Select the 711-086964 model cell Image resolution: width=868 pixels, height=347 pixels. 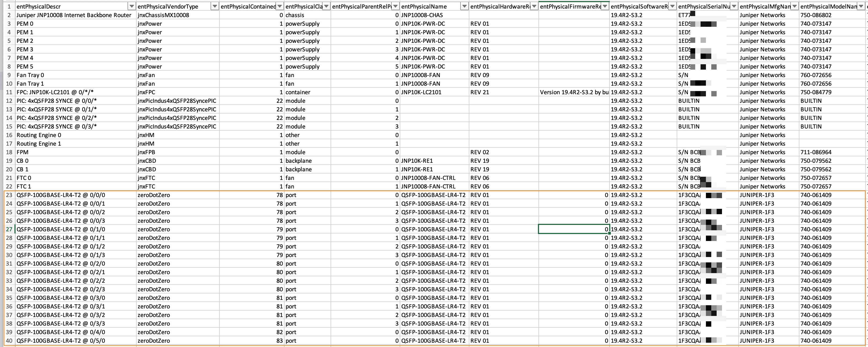[x=832, y=152]
